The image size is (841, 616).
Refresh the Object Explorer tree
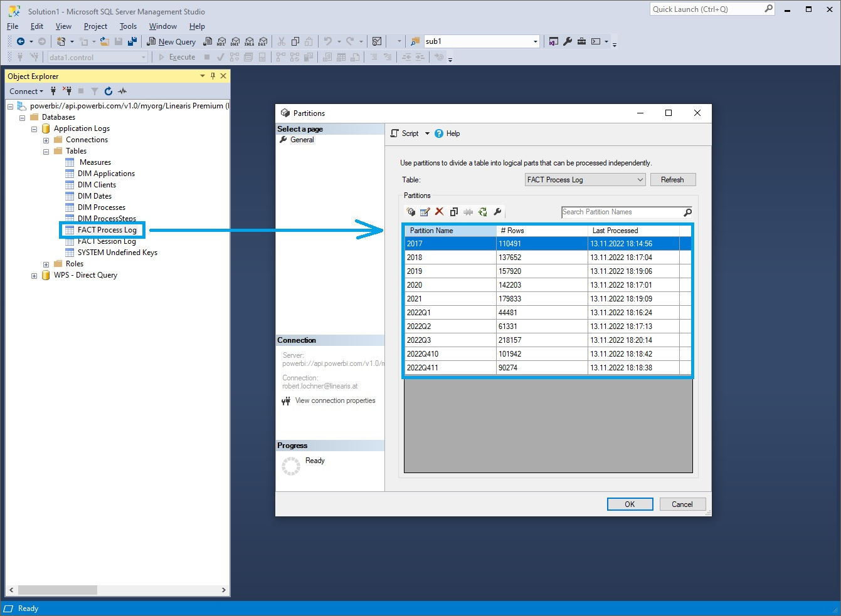(x=107, y=91)
